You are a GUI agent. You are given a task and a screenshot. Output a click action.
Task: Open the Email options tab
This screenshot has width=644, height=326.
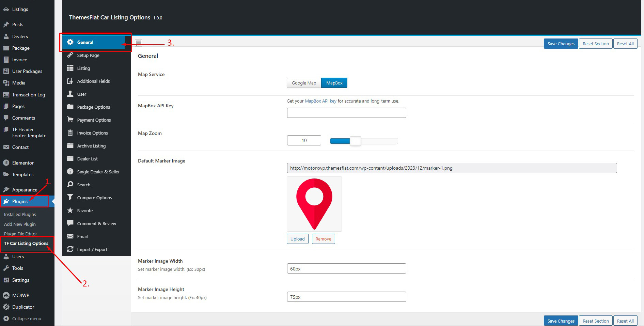click(x=97, y=236)
